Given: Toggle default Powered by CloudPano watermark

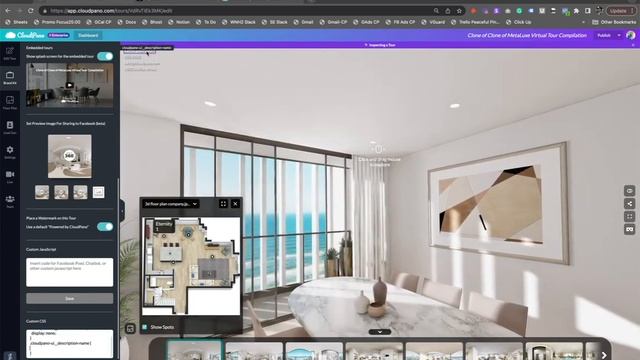Looking at the screenshot, I should (x=105, y=227).
